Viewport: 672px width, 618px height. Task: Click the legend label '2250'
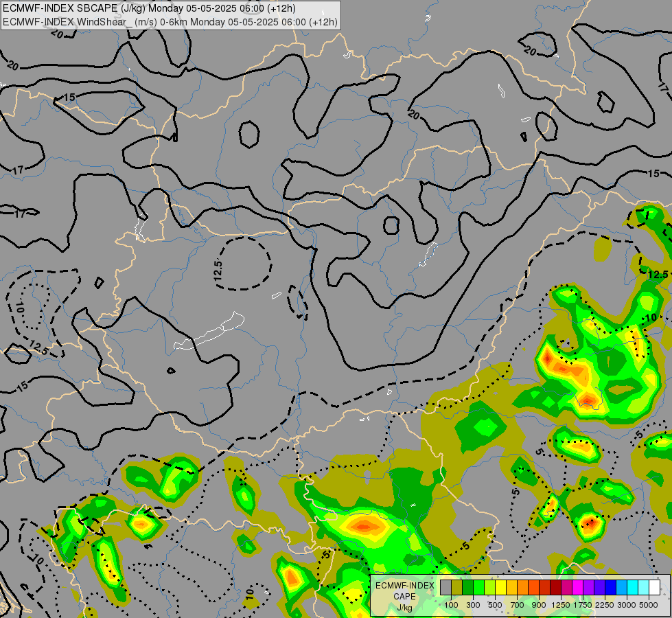[x=605, y=605]
